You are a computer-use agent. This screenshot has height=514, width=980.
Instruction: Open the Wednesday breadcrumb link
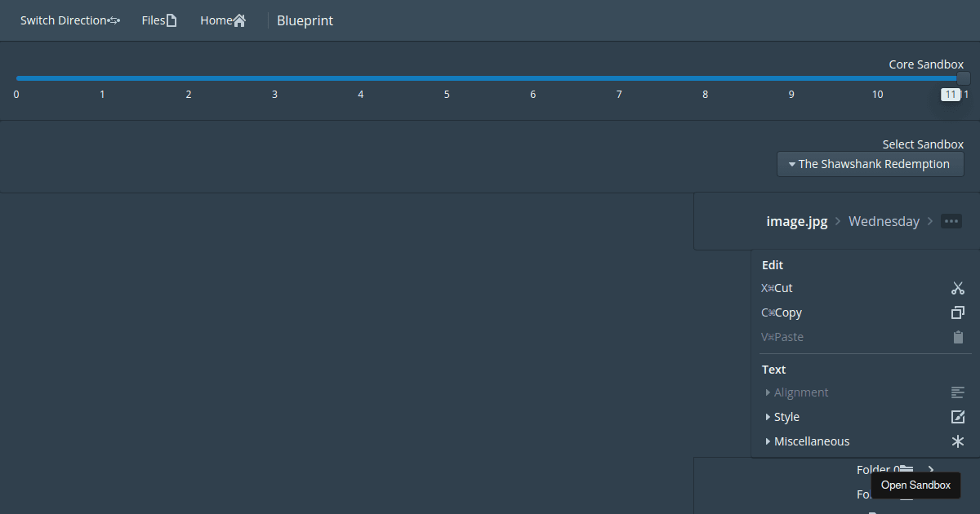tap(884, 221)
